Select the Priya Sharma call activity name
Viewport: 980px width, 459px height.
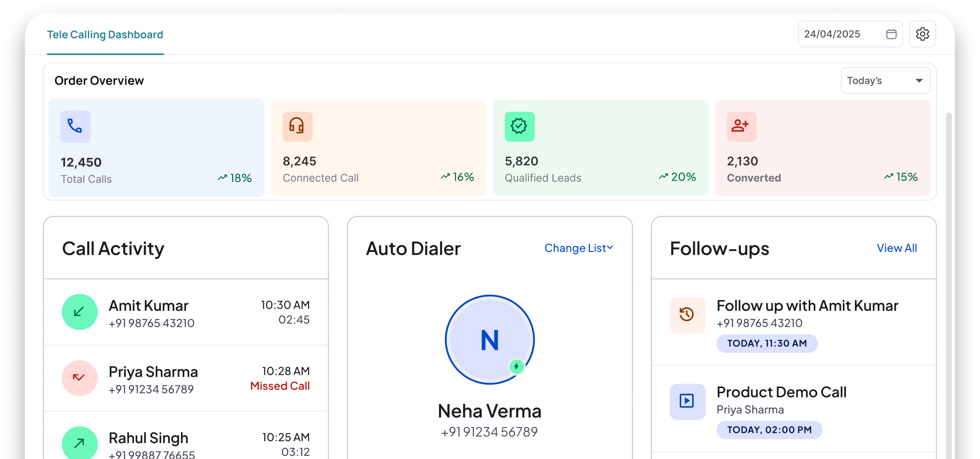(x=153, y=372)
